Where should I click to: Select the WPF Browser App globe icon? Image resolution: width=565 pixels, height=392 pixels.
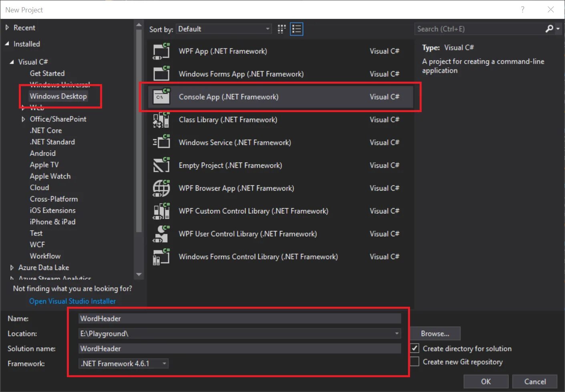(x=161, y=188)
